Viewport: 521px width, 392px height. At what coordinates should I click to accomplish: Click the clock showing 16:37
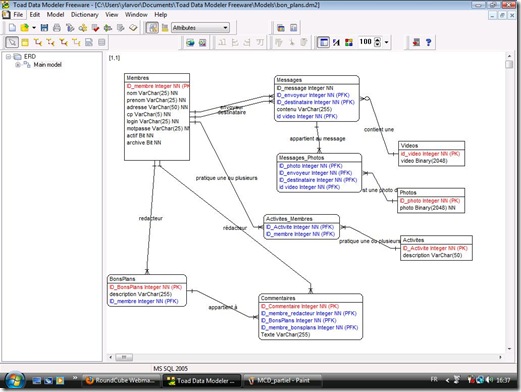pyautogui.click(x=503, y=380)
